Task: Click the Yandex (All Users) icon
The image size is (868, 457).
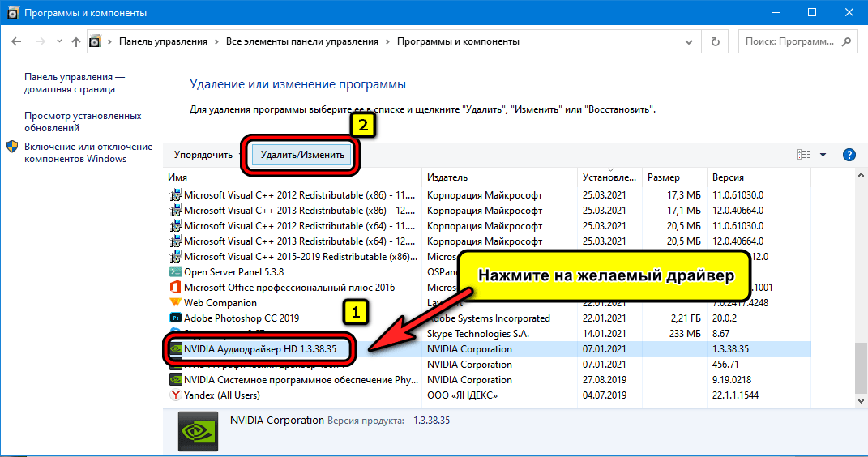Action: [x=176, y=395]
